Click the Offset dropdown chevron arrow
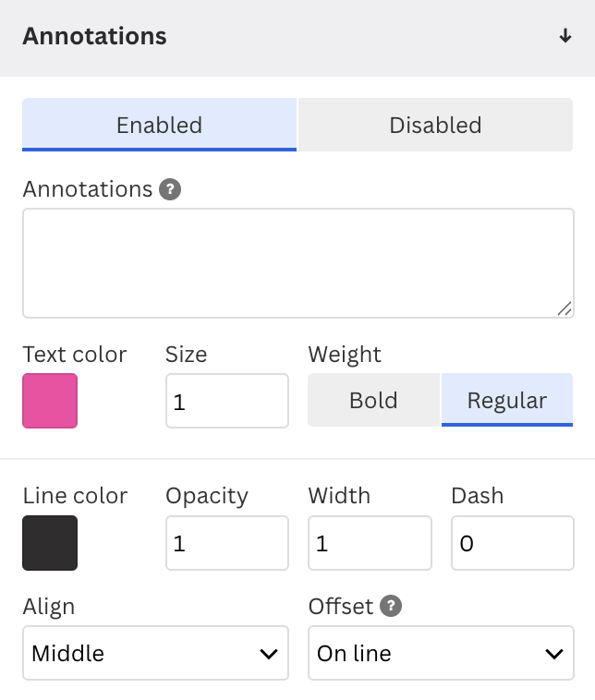The height and width of the screenshot is (700, 595). pos(554,654)
